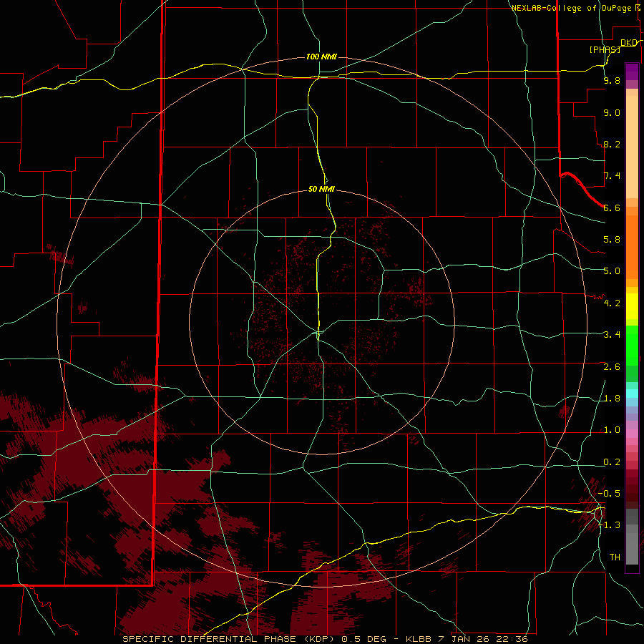Click the KLBB station identifier in caption

[419, 639]
